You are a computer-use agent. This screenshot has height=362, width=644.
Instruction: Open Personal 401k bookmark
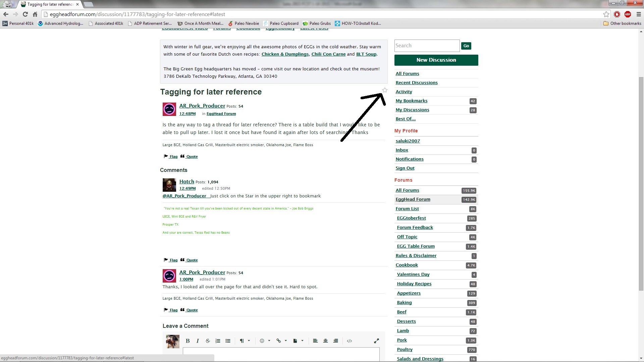pos(18,23)
